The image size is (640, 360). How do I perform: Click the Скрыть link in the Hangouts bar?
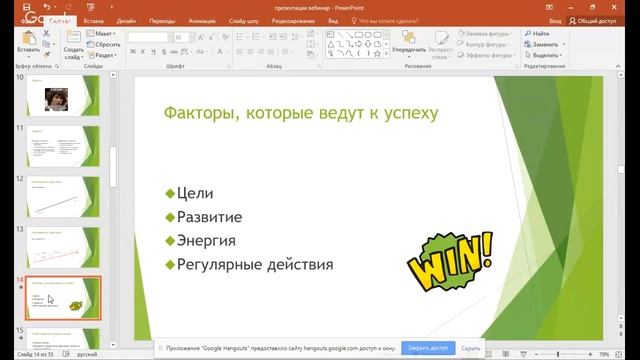[x=471, y=348]
